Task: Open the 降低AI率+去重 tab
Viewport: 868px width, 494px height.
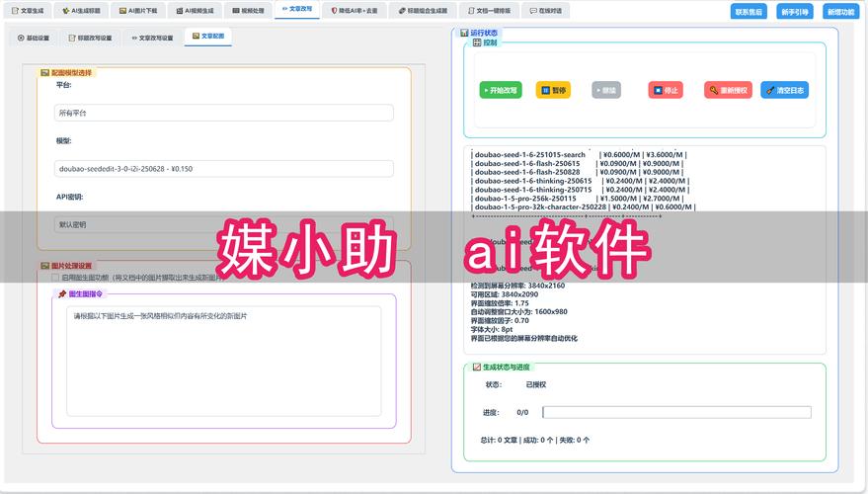Action: point(355,11)
